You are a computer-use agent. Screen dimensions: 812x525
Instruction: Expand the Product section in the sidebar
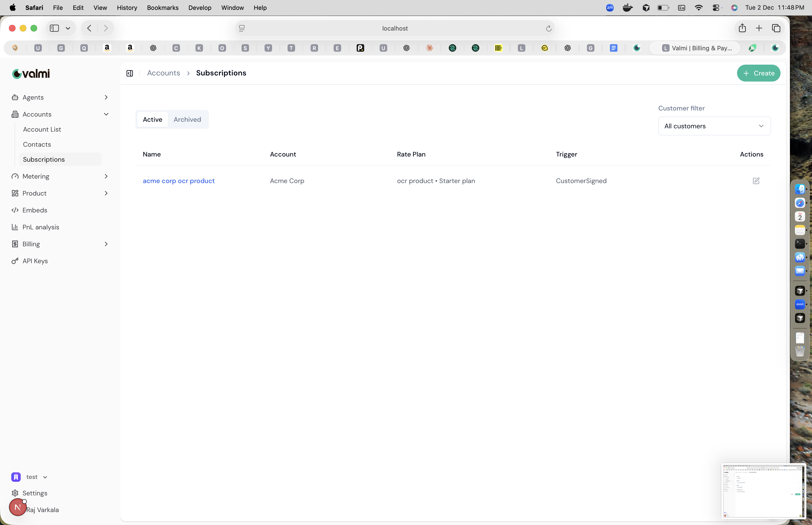click(106, 193)
